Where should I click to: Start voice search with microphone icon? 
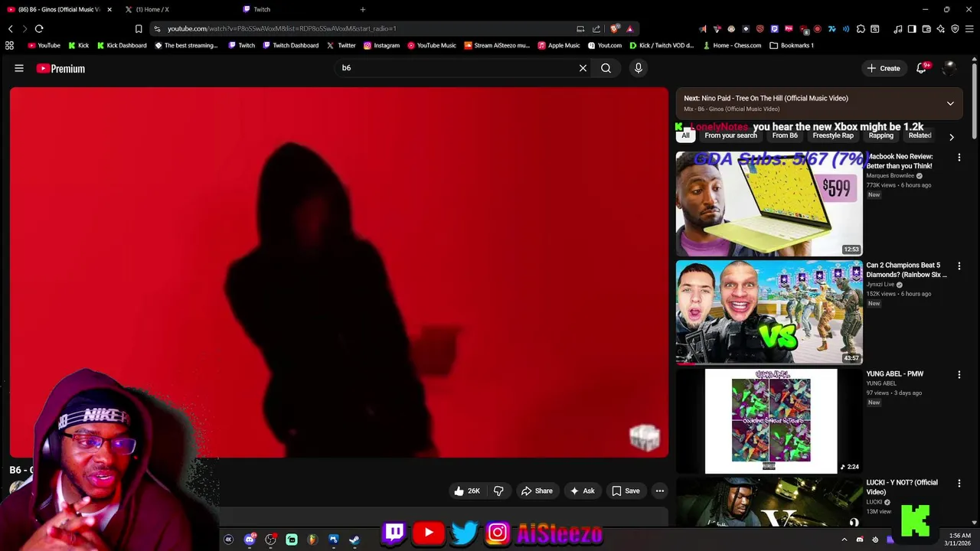coord(639,68)
